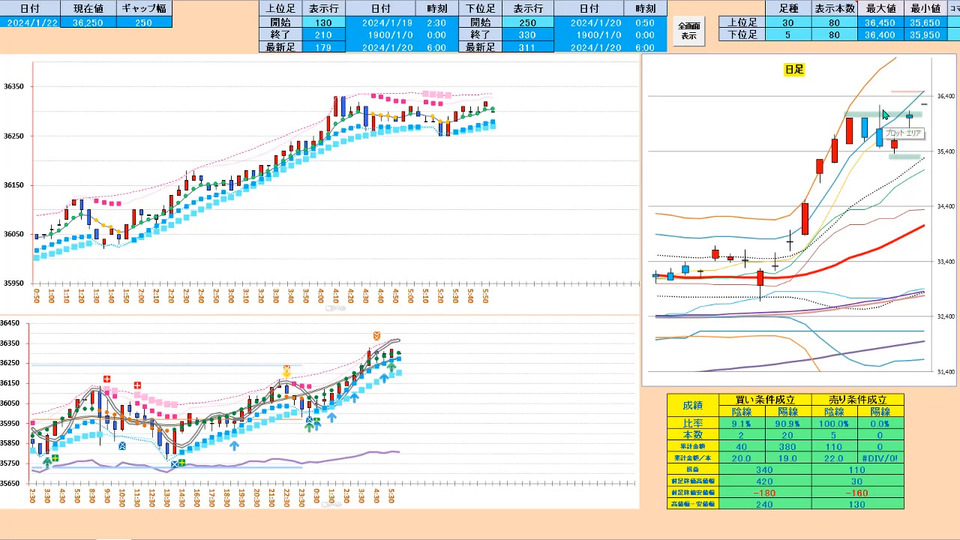Click the 下位足 header in the middle table
960x540 pixels.
tap(480, 9)
